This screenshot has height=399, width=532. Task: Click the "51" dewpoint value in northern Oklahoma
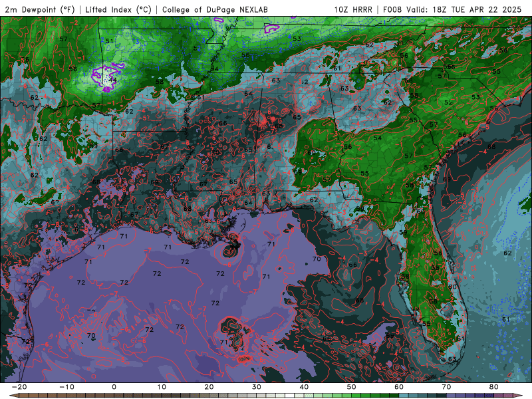pyautogui.click(x=109, y=41)
